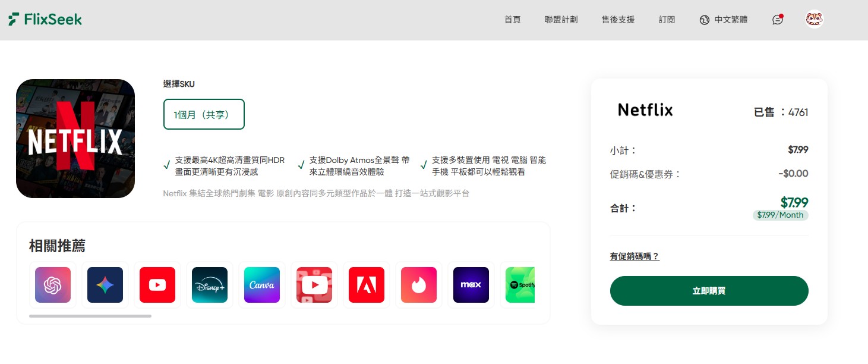Click the user avatar picture

(x=815, y=20)
